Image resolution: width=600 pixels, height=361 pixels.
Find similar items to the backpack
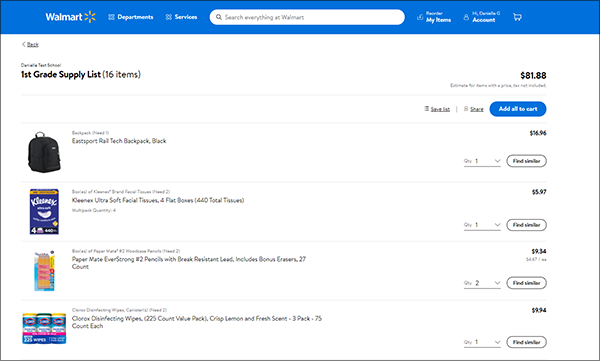(x=527, y=161)
